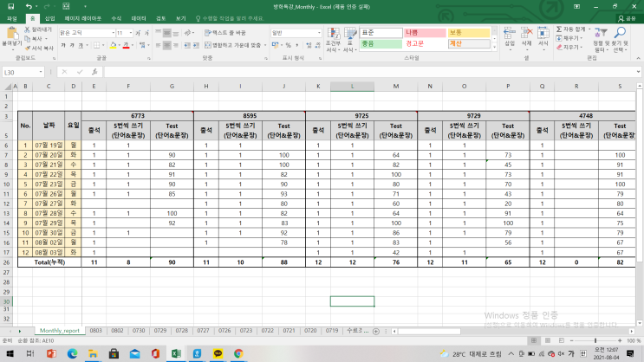Screen dimensions: 644x362
Task: Click the Wrap Text (텍스트 줄 바꿈) button
Action: pyautogui.click(x=225, y=33)
